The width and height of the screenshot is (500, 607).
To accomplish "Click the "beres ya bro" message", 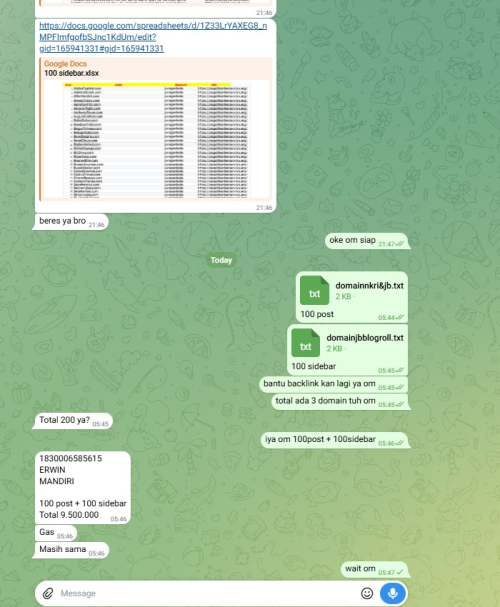I will (x=72, y=221).
